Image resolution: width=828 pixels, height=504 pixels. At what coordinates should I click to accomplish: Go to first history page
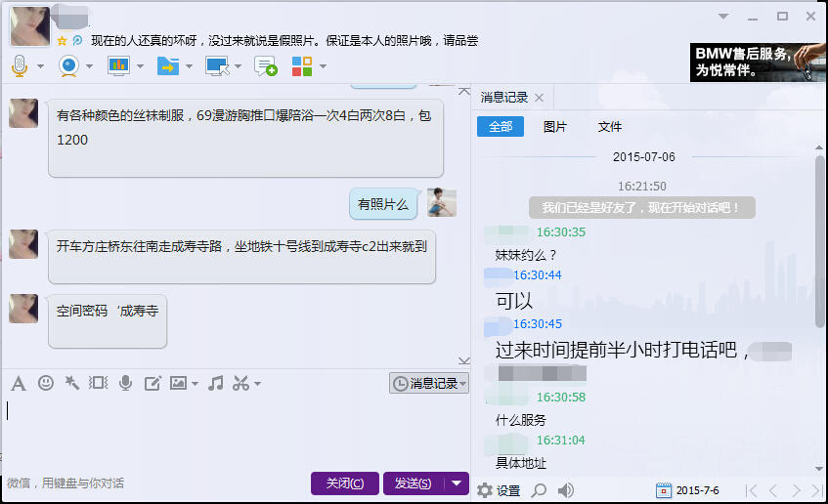tap(751, 490)
